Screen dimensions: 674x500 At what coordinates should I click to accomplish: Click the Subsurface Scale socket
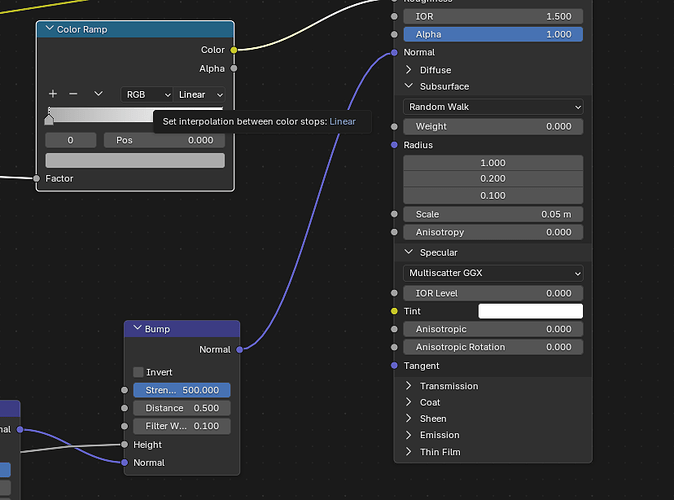coord(394,214)
